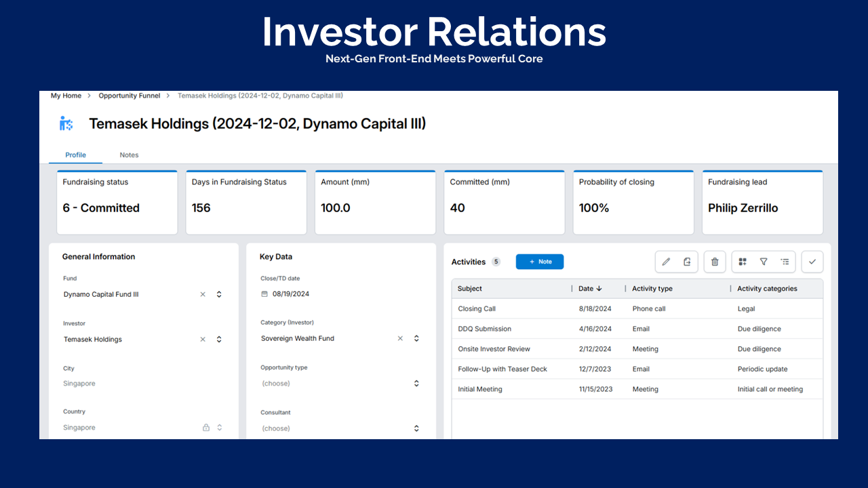Click the + Note button

539,262
